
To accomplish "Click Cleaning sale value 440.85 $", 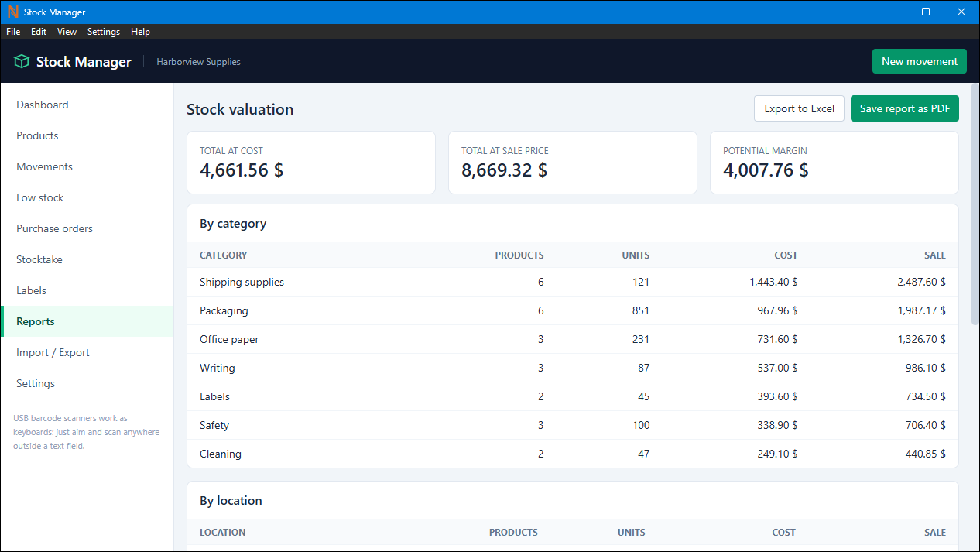I will [926, 454].
